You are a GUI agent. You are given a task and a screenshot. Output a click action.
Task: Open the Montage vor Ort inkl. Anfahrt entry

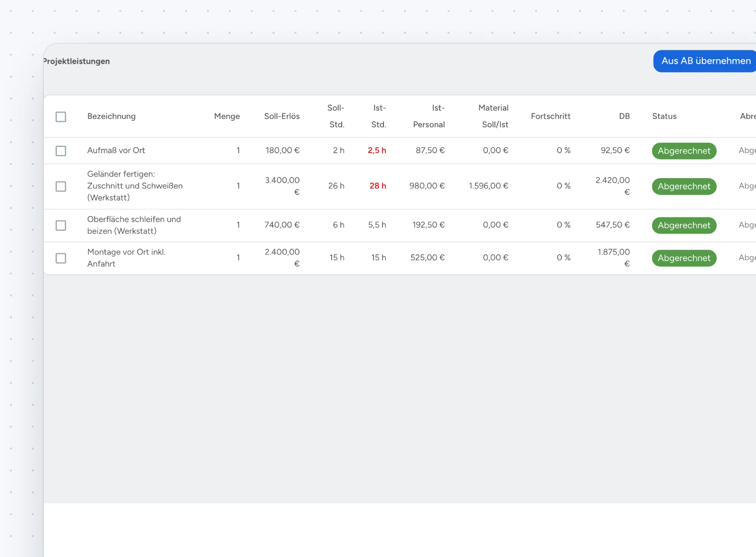[x=126, y=258]
